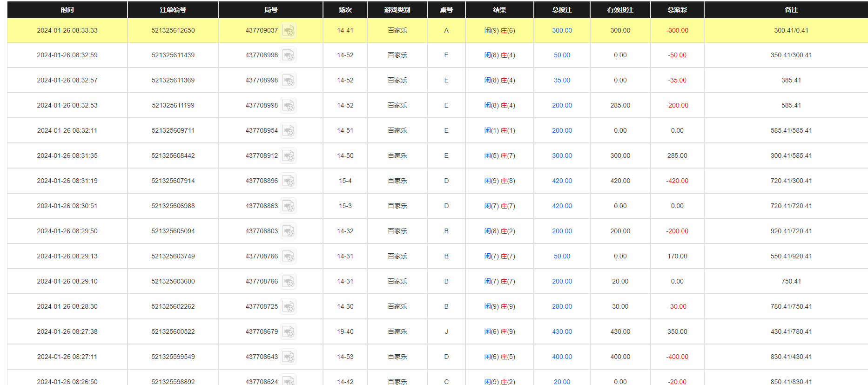Select order number 521325599549

(x=173, y=357)
